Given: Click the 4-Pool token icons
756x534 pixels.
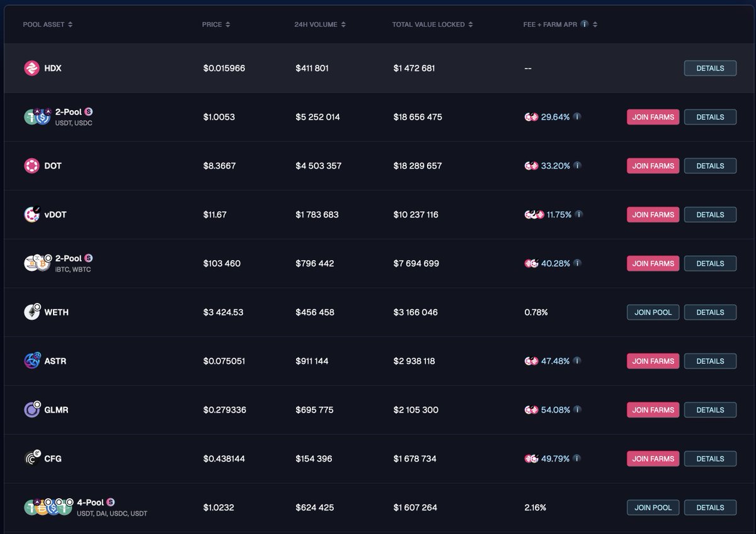Looking at the screenshot, I should (x=48, y=507).
